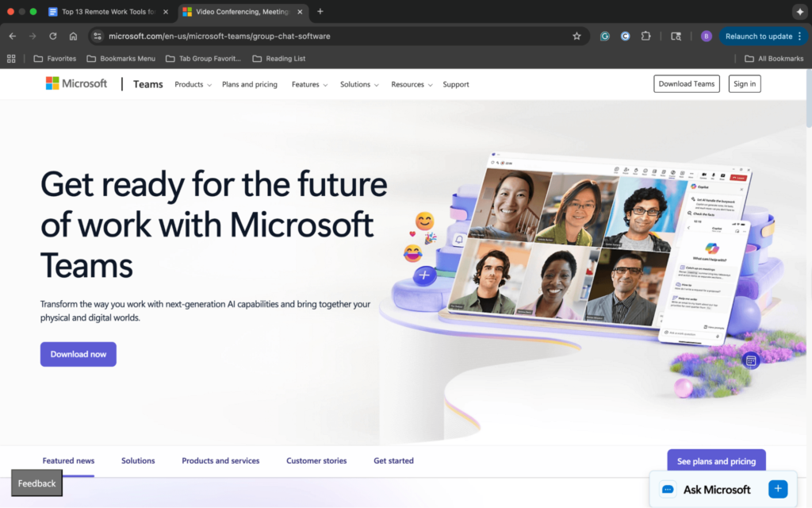Open the Favorites bookmarks folder
Screen dimensions: 812x508
(x=55, y=59)
